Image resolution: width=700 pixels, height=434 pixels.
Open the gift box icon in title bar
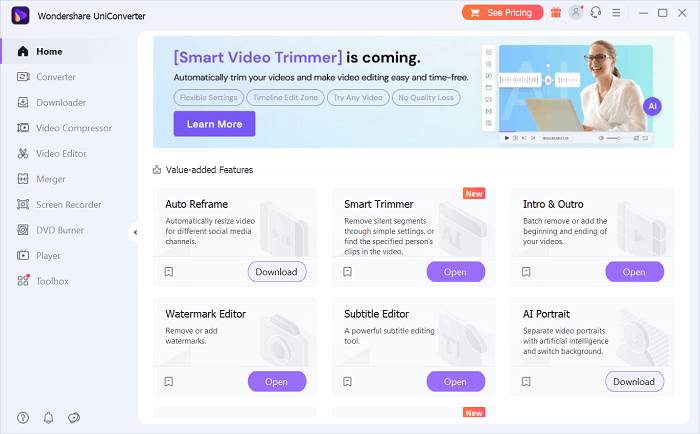[x=556, y=12]
